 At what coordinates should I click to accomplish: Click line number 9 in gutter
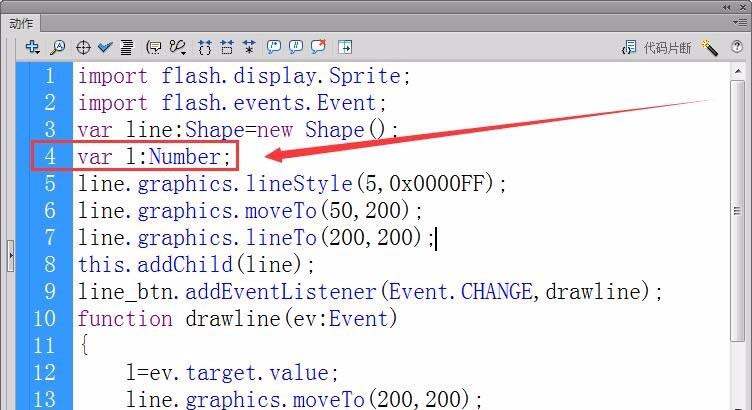(50, 291)
